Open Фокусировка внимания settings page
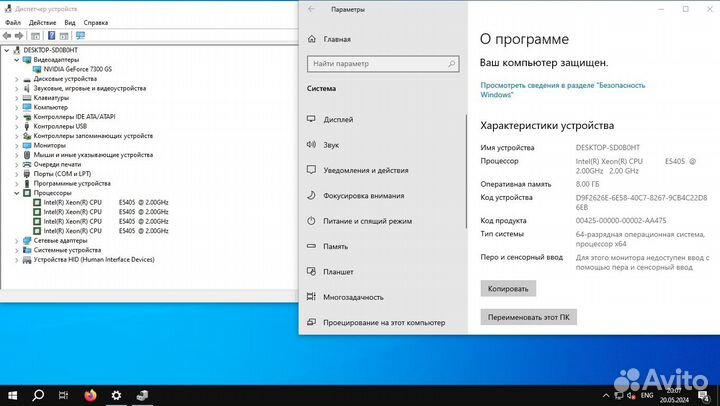 pos(364,196)
